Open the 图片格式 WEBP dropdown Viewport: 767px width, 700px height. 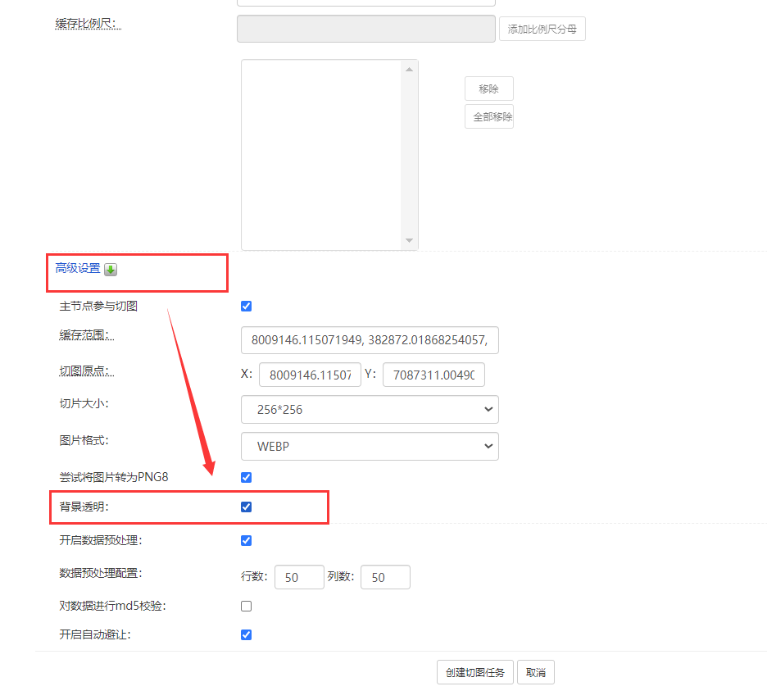[x=370, y=446]
